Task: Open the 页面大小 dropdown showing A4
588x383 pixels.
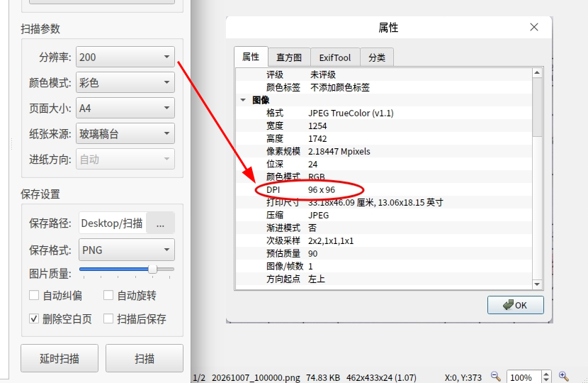Action: (125, 108)
